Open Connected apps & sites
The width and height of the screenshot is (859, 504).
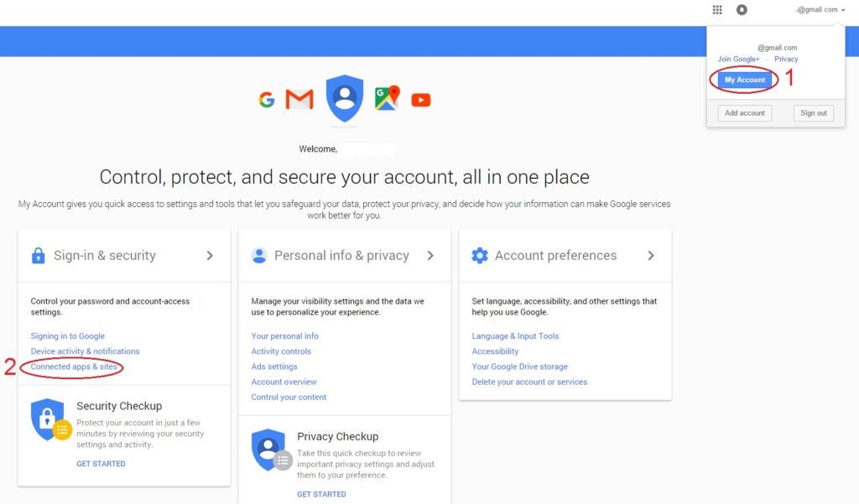tap(73, 366)
